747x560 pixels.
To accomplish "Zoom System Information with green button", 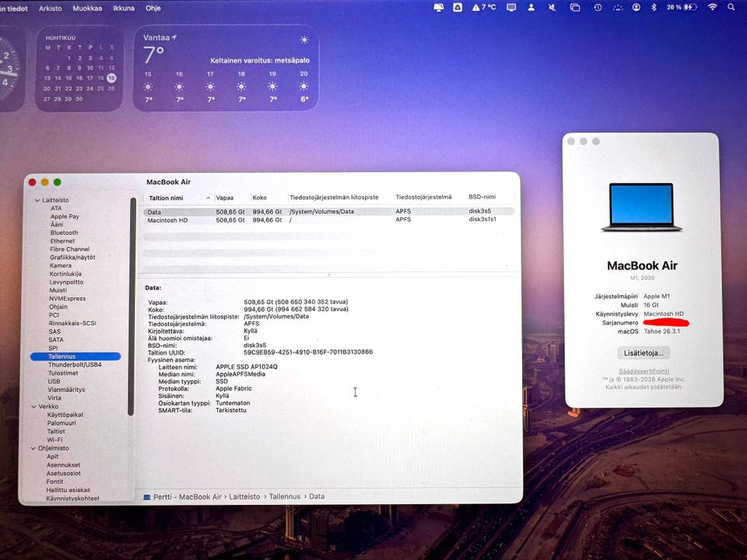I will (x=57, y=182).
